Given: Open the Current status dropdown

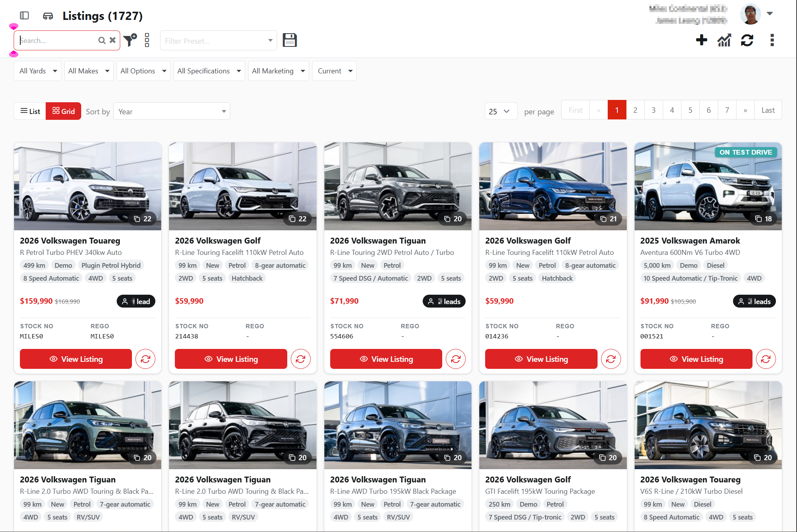Looking at the screenshot, I should tap(334, 71).
